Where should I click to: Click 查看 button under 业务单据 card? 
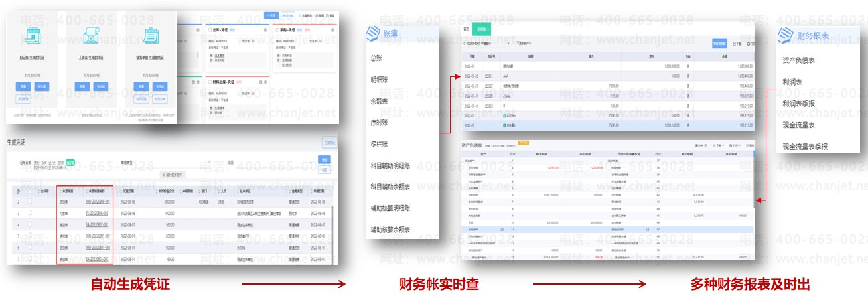[x=140, y=86]
